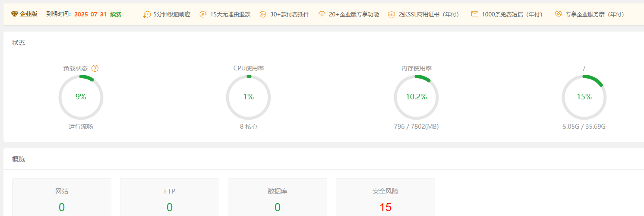Click the 796 / 7802(MB) memory value

[x=416, y=127]
